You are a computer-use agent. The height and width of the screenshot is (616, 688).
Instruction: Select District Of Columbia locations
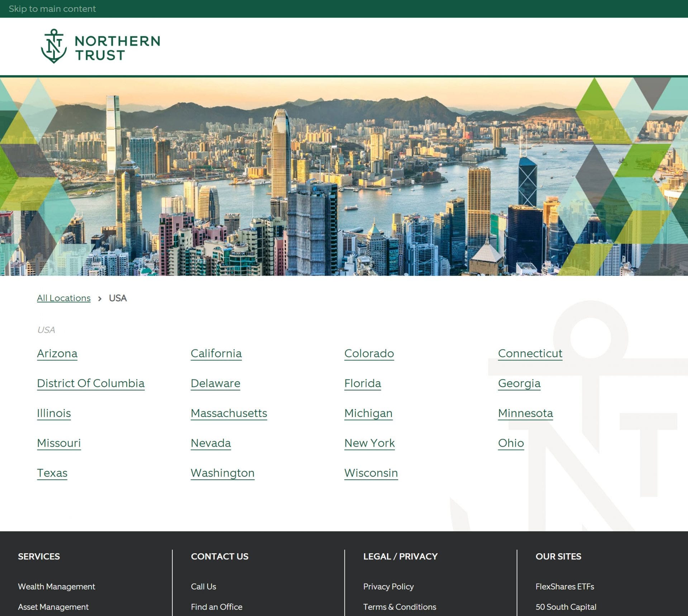tap(91, 383)
